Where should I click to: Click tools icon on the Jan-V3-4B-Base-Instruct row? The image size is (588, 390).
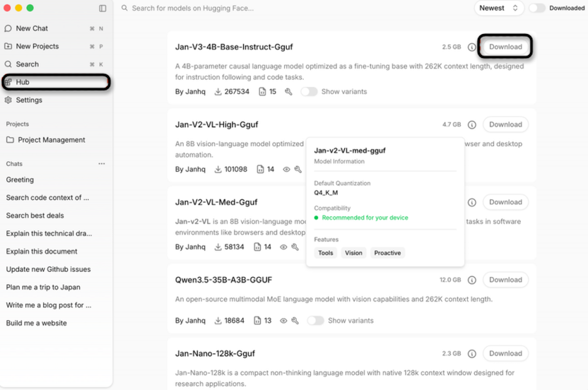[x=288, y=92]
